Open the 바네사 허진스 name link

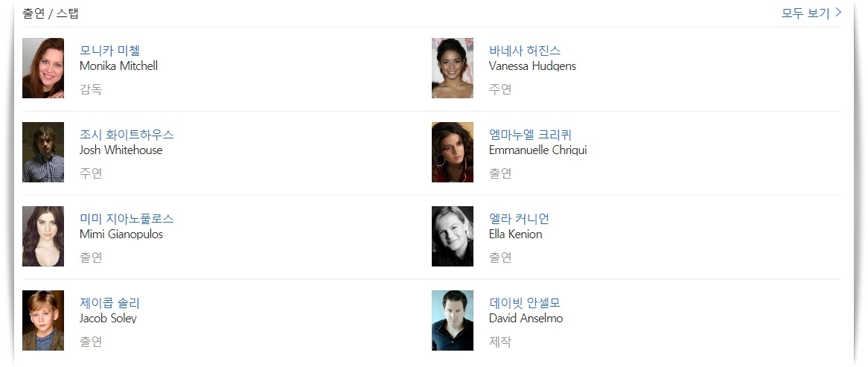point(524,51)
